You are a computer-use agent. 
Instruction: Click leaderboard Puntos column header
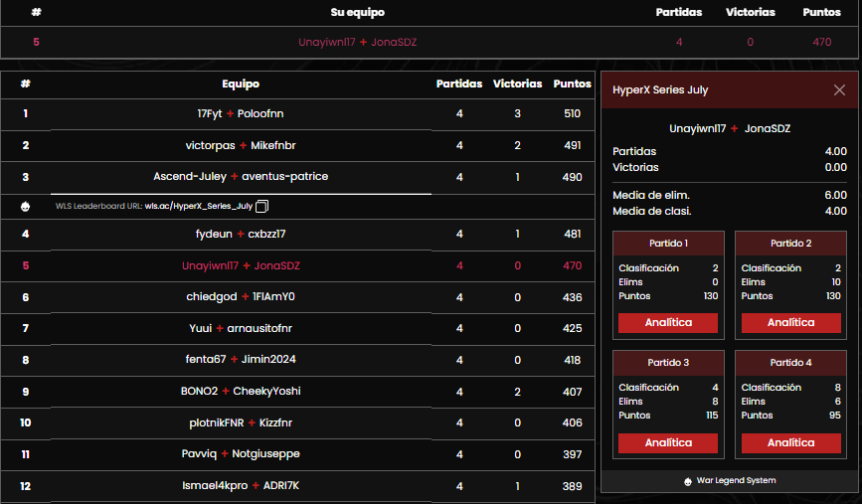tap(572, 84)
